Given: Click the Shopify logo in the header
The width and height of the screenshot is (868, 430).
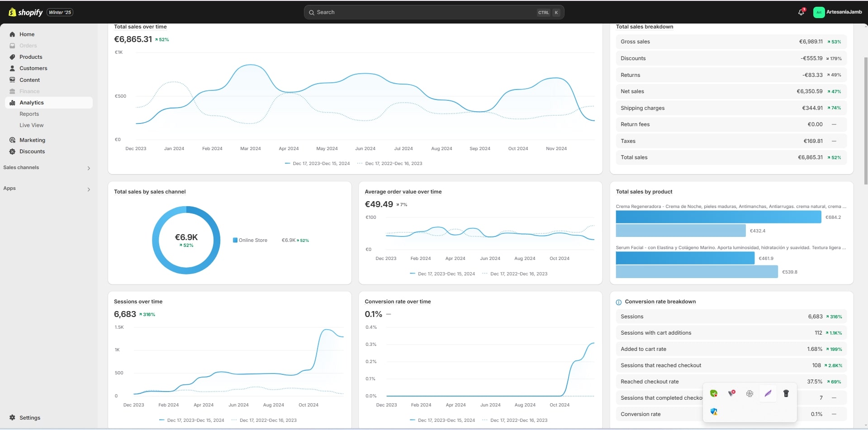Looking at the screenshot, I should (x=25, y=12).
